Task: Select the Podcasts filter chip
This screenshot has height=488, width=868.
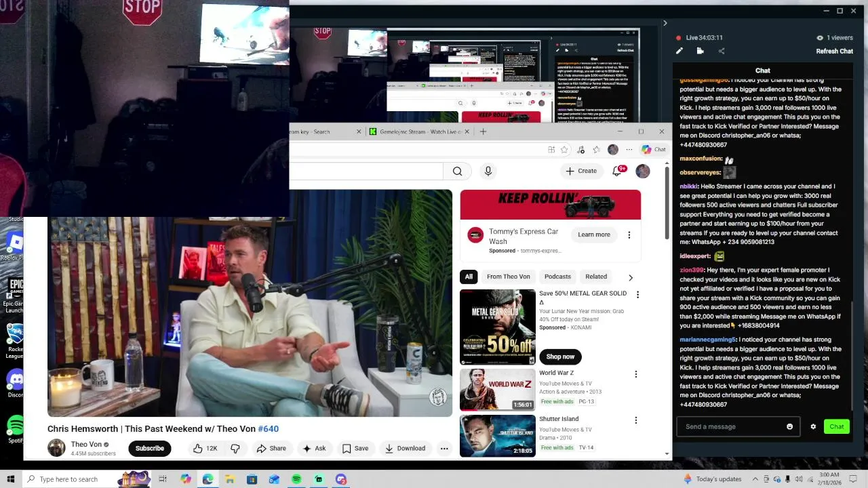Action: click(557, 277)
